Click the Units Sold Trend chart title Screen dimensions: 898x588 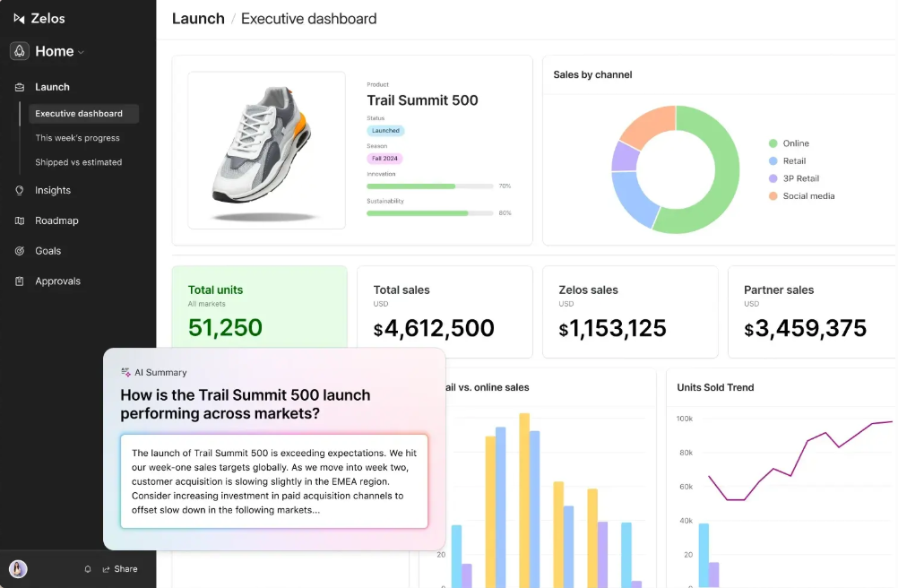[x=715, y=387]
